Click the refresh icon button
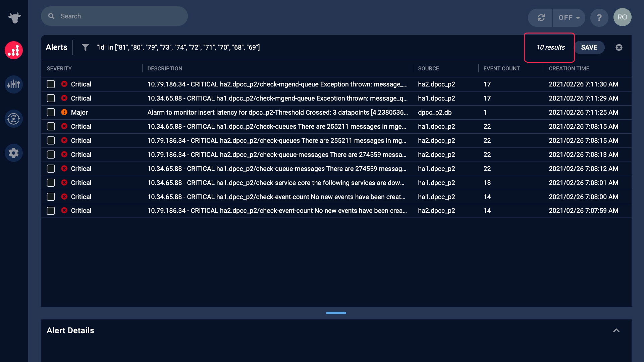The height and width of the screenshot is (362, 644). [x=541, y=17]
